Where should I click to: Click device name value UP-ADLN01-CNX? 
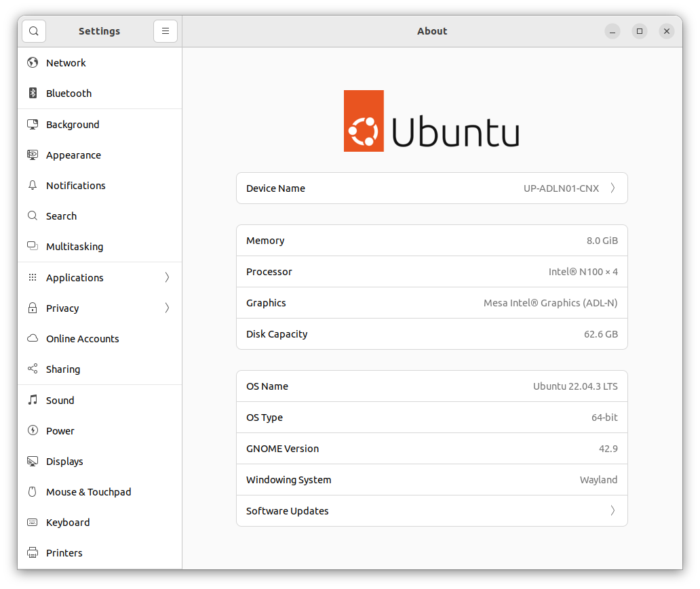coord(561,188)
